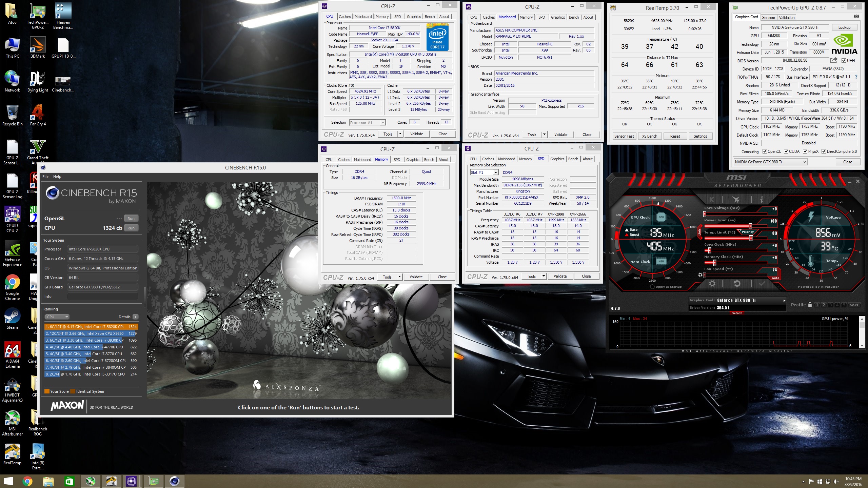Open Tools dropdown arrow in top-left CPU-Z
The image size is (868, 488).
[400, 134]
